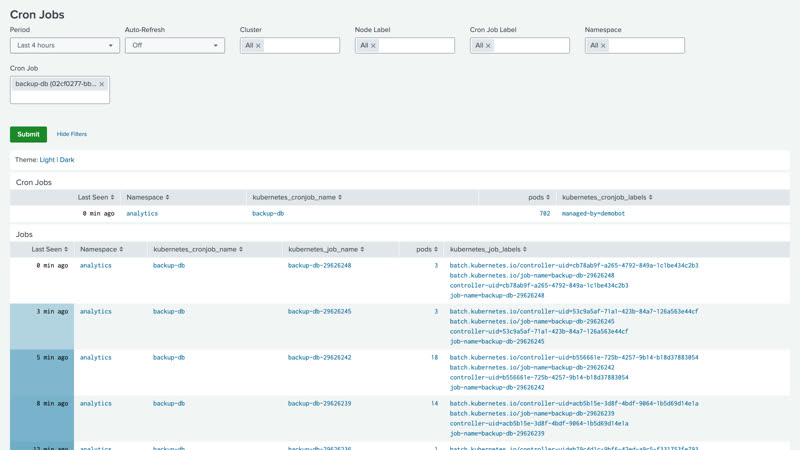Viewport: 800px width, 450px height.
Task: Click analytics namespace in backup-db-29626242 row
Action: pyautogui.click(x=95, y=357)
